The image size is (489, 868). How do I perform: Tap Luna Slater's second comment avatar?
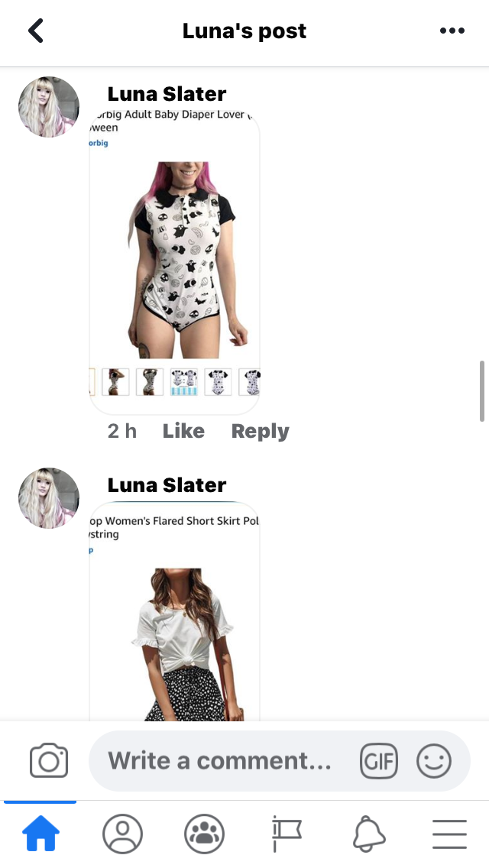click(x=49, y=498)
